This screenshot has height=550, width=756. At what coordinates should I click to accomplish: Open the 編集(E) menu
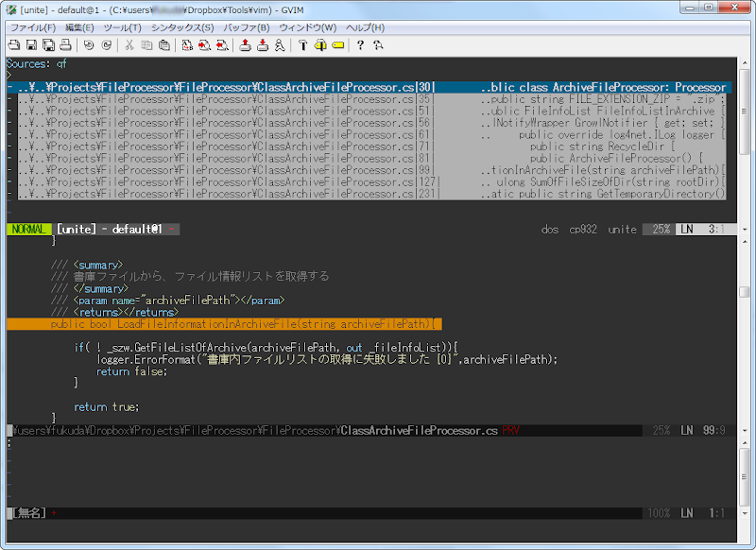point(79,27)
